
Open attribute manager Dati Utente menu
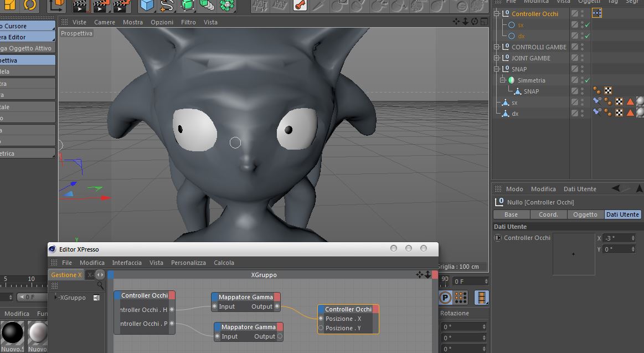pos(580,189)
